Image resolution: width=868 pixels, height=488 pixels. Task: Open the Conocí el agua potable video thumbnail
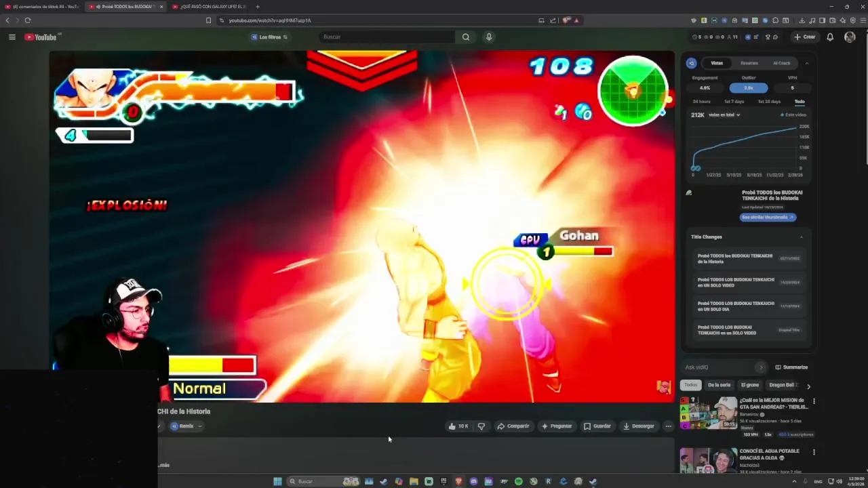pyautogui.click(x=709, y=460)
